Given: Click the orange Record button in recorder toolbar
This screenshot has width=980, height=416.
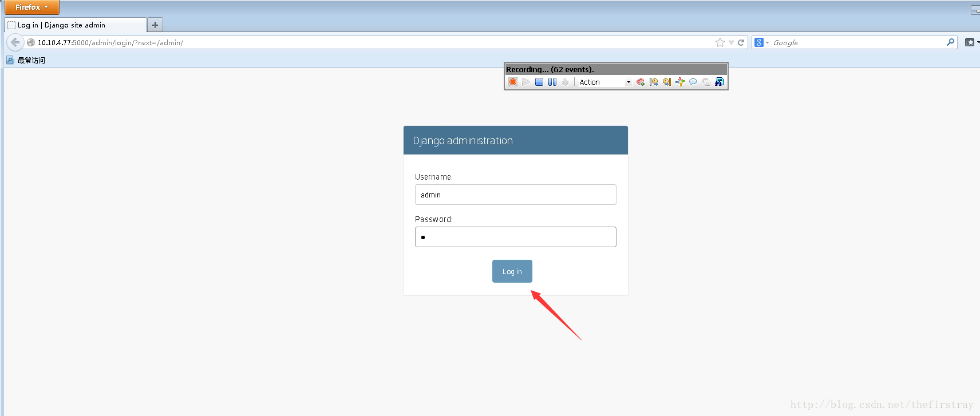Looking at the screenshot, I should click(513, 82).
